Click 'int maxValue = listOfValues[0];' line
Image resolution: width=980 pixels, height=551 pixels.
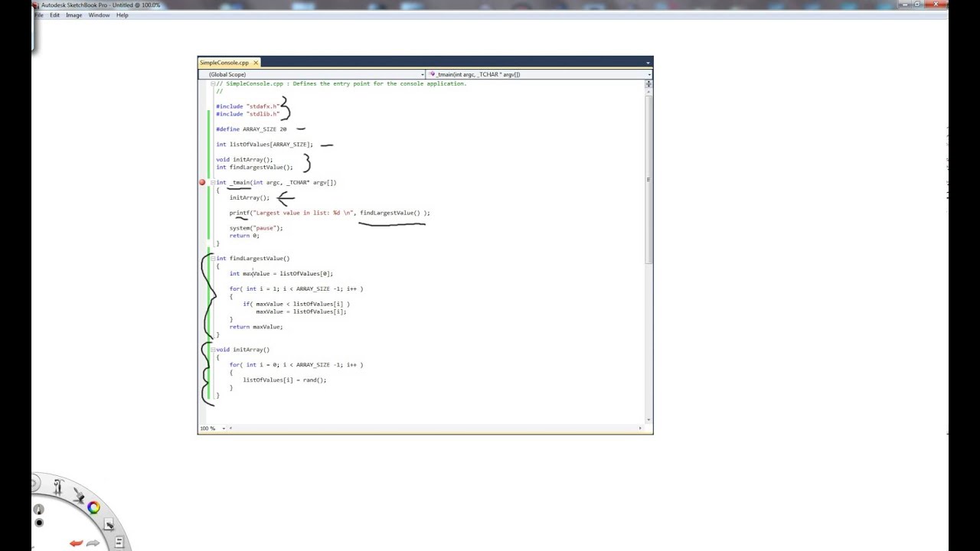click(x=281, y=273)
